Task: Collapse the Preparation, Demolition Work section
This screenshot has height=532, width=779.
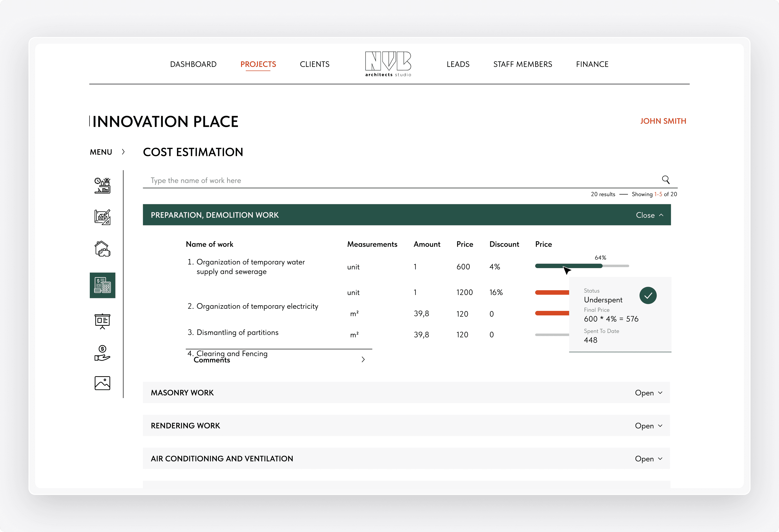Action: tap(650, 215)
